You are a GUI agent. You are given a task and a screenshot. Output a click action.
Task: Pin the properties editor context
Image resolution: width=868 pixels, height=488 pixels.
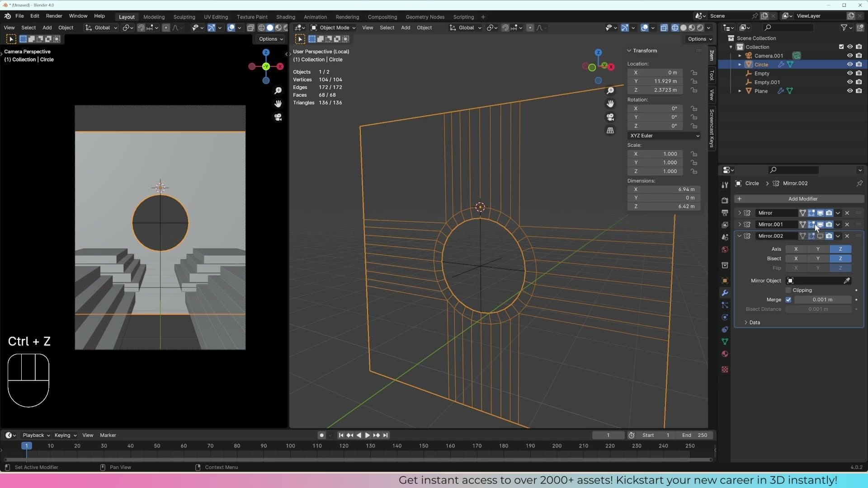[859, 183]
